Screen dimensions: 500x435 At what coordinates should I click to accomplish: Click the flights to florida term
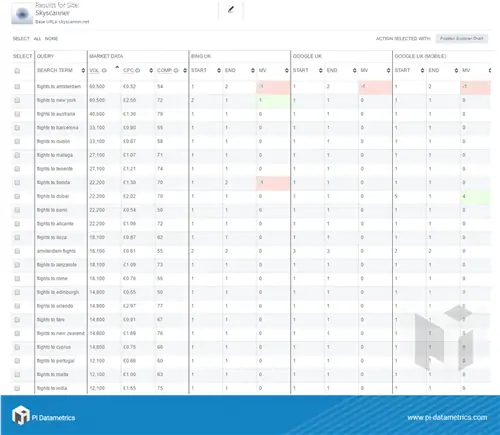point(53,183)
